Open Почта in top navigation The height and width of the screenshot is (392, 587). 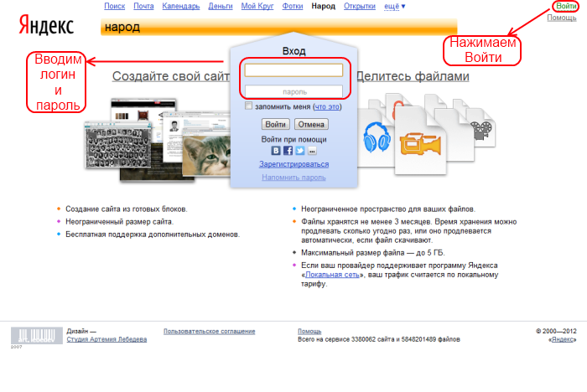(x=143, y=6)
